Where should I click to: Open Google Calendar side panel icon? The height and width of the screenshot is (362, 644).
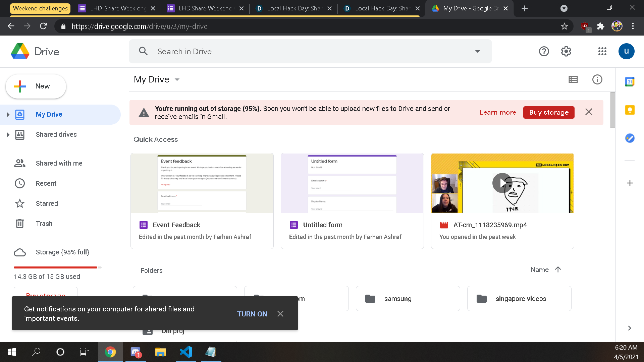point(630,82)
